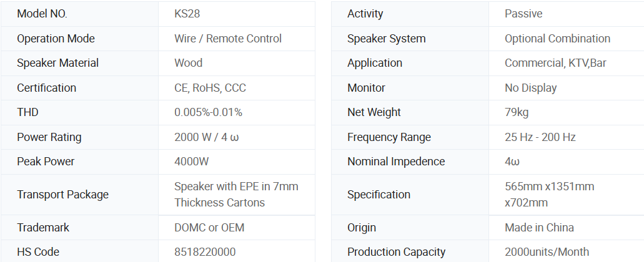The width and height of the screenshot is (644, 262).
Task: Click the Commercial, KTV,Bar application value
Action: pos(555,63)
